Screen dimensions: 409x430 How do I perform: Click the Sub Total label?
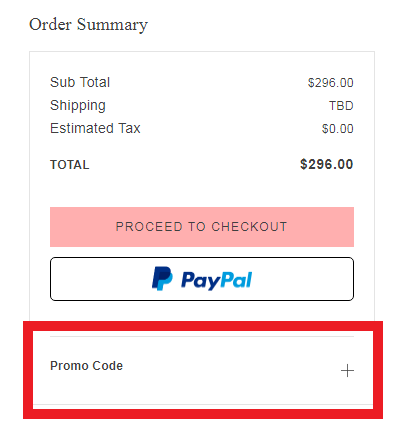(80, 82)
